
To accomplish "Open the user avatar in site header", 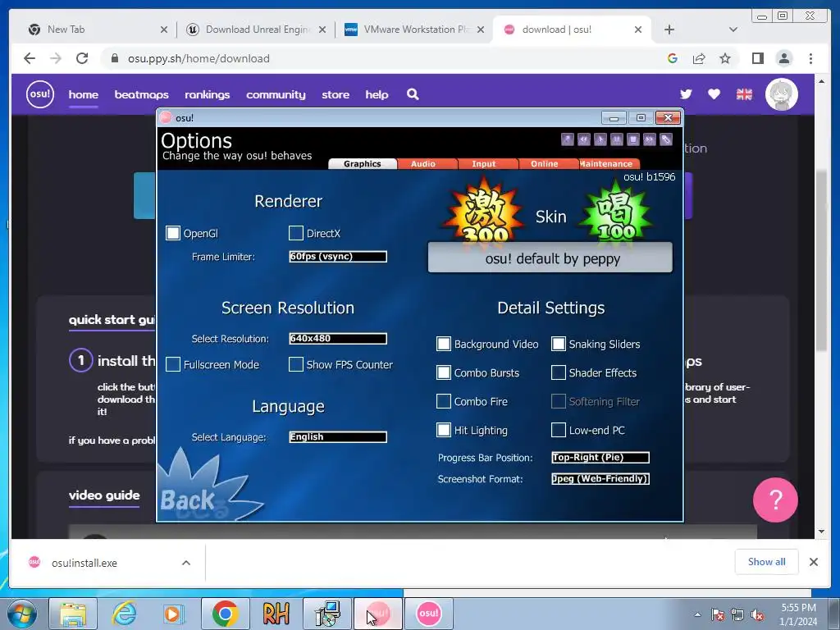I will [782, 94].
